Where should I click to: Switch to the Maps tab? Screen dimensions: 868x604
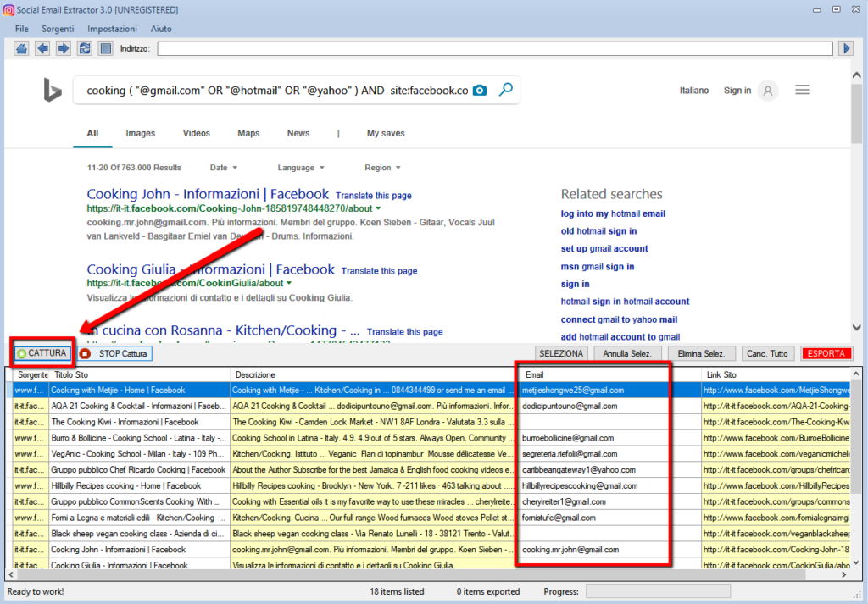click(x=248, y=133)
